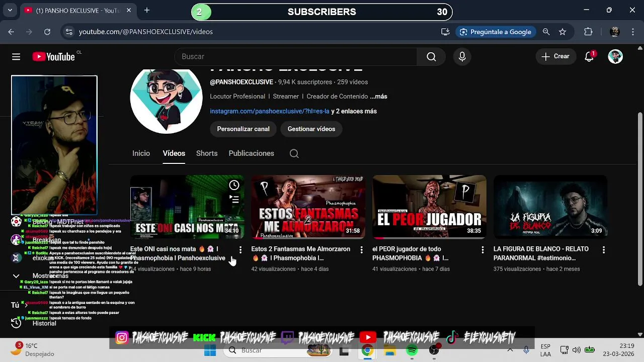The image size is (644, 362).
Task: View site information icon in address bar
Action: pos(69,32)
